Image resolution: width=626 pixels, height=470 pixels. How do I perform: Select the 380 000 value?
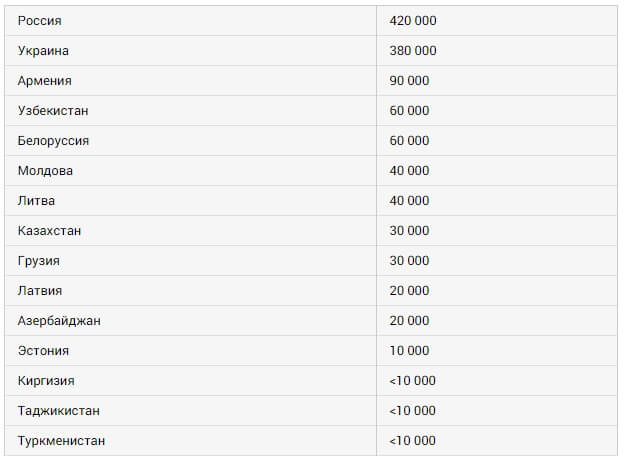[x=413, y=51]
